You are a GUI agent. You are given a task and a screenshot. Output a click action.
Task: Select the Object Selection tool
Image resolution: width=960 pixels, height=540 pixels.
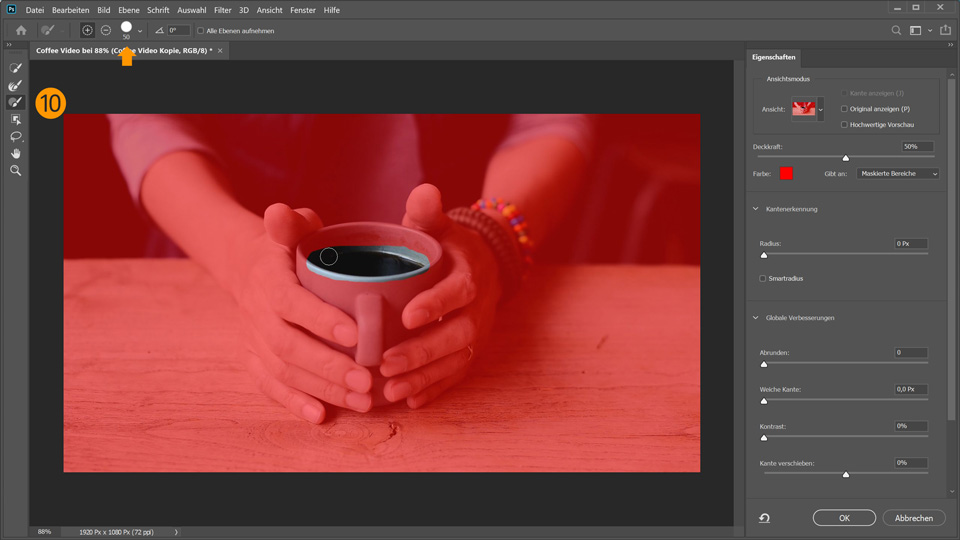click(x=15, y=119)
